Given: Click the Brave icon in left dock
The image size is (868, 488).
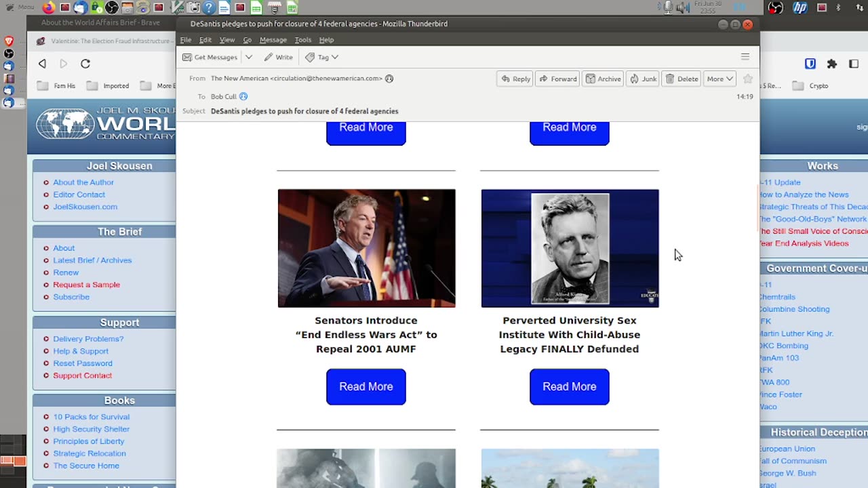Looking at the screenshot, I should tap(9, 41).
